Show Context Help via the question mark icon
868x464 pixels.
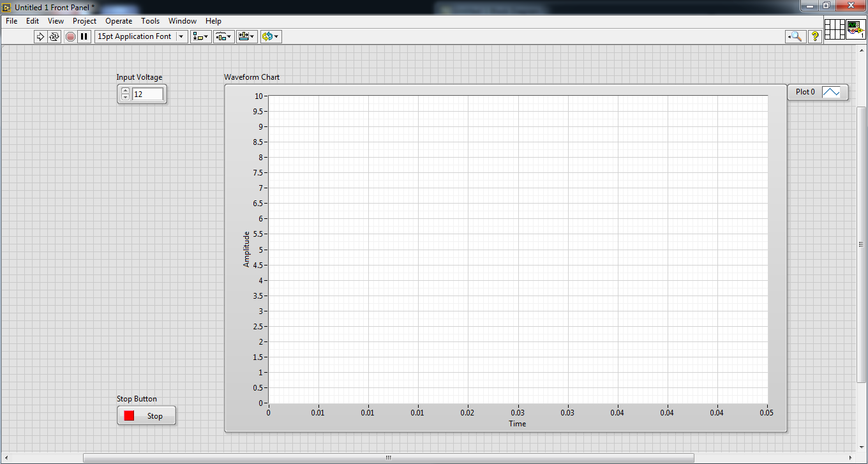click(x=814, y=36)
